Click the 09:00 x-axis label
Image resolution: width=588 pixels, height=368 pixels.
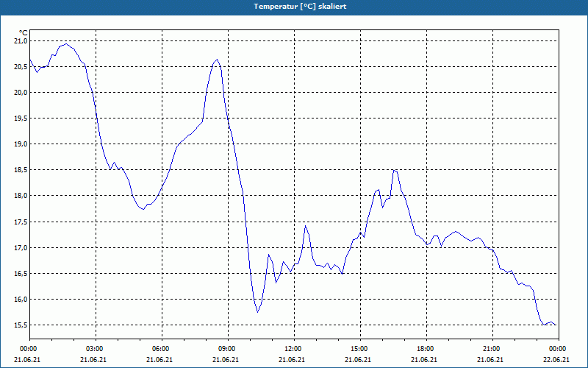[228, 349]
